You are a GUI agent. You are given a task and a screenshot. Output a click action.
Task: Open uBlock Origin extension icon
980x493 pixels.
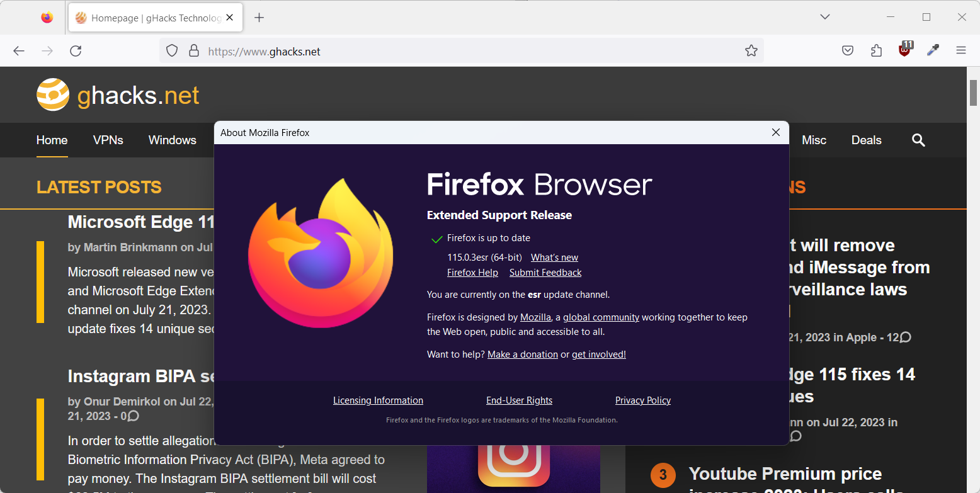905,50
